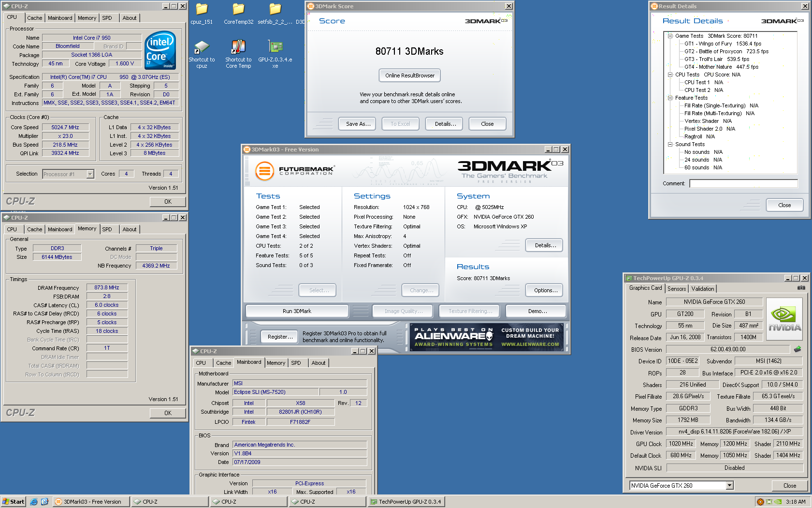Click the save BIOS chip icon in GPU-Z
Viewport: 812px width, 508px height.
pyautogui.click(x=797, y=349)
